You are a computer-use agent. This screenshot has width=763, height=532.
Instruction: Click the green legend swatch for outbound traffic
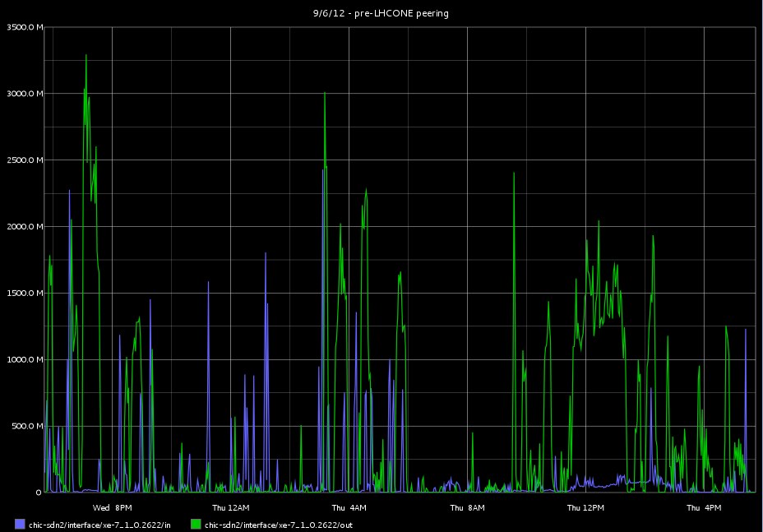click(197, 524)
